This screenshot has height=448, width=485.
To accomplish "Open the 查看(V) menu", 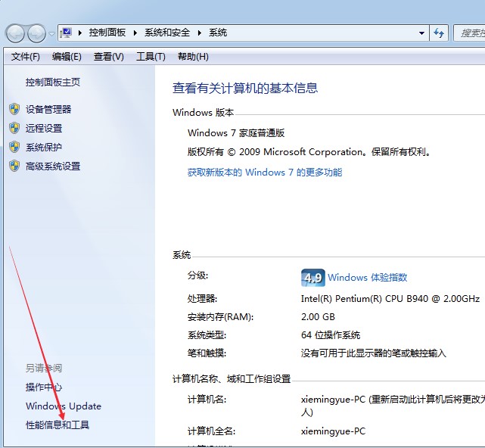I will [x=108, y=57].
